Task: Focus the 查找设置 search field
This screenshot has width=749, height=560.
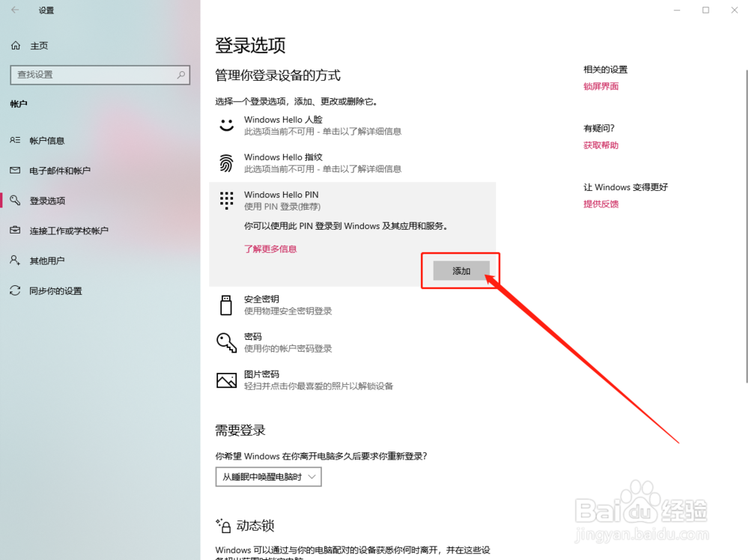Action: pyautogui.click(x=100, y=75)
